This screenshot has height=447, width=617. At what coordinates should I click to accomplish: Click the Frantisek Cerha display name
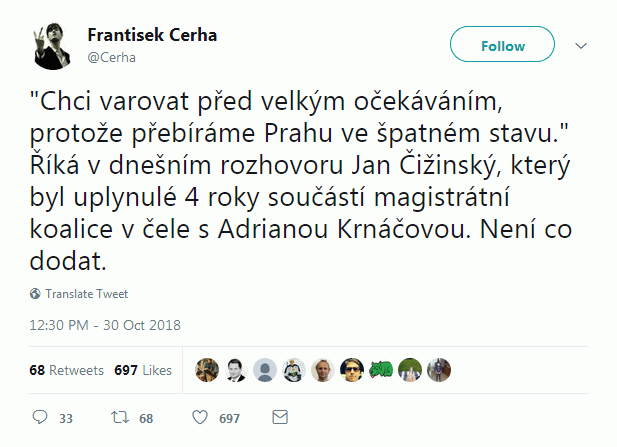click(x=152, y=35)
